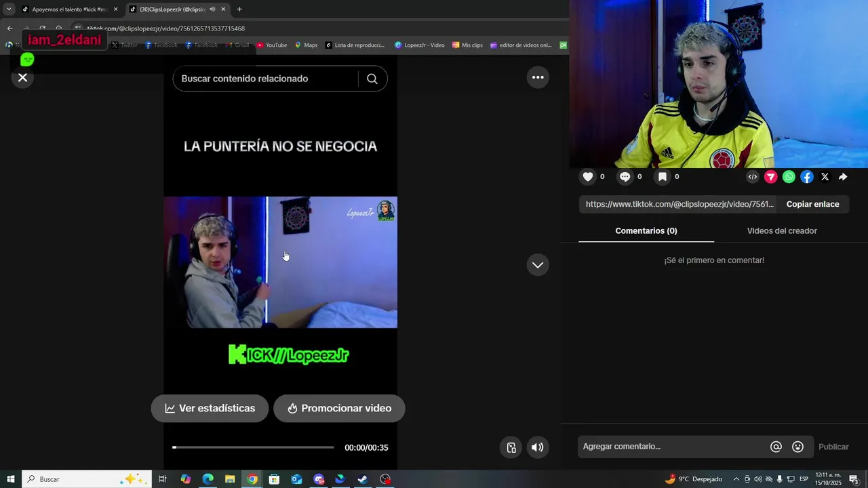Open LopeezJr - Video bookmark
Image resolution: width=868 pixels, height=488 pixels.
pos(420,45)
